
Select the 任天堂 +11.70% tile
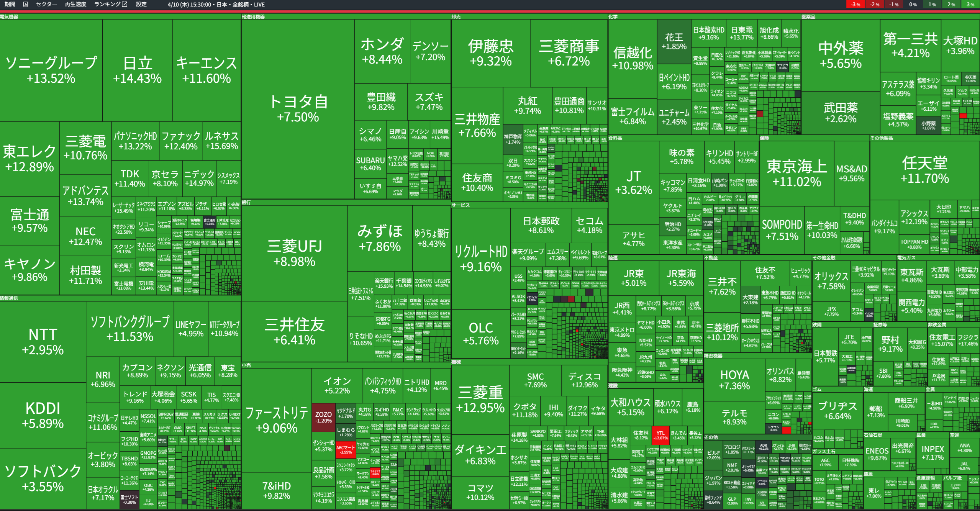pyautogui.click(x=924, y=170)
